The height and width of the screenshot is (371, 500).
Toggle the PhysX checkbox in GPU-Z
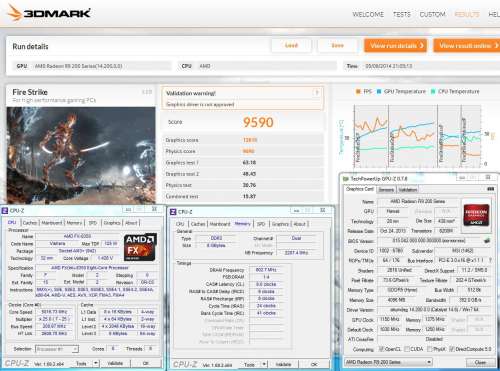(430, 349)
